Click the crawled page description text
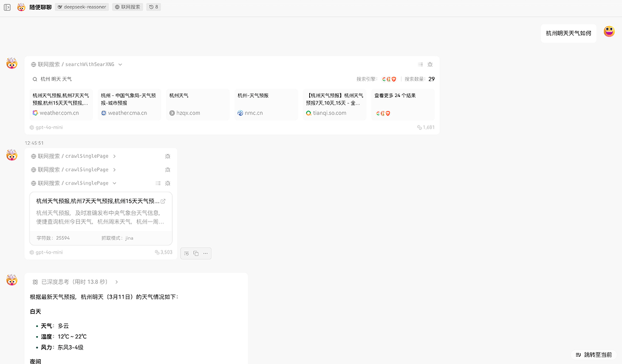Viewport: 622px width, 364px height. 100,217
